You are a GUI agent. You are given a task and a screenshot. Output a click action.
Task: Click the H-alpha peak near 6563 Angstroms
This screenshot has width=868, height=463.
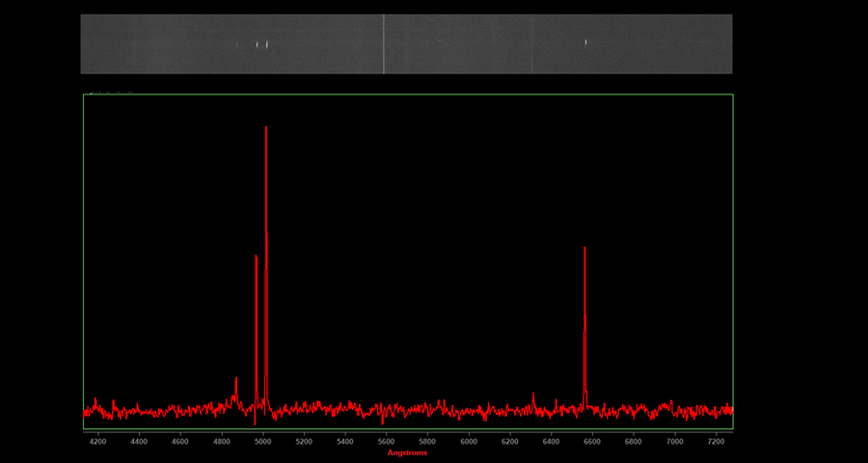[x=584, y=251]
